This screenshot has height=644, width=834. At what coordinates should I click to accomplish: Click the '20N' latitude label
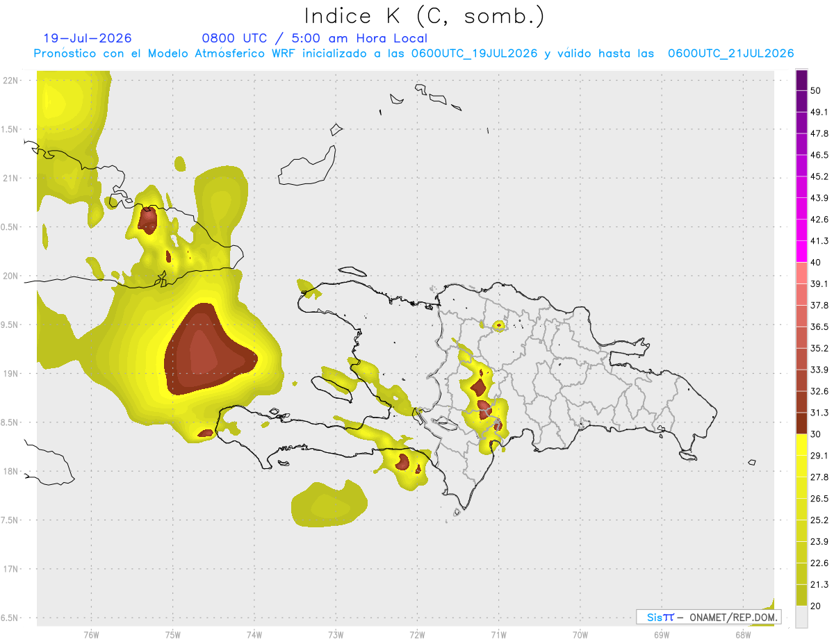[10, 276]
